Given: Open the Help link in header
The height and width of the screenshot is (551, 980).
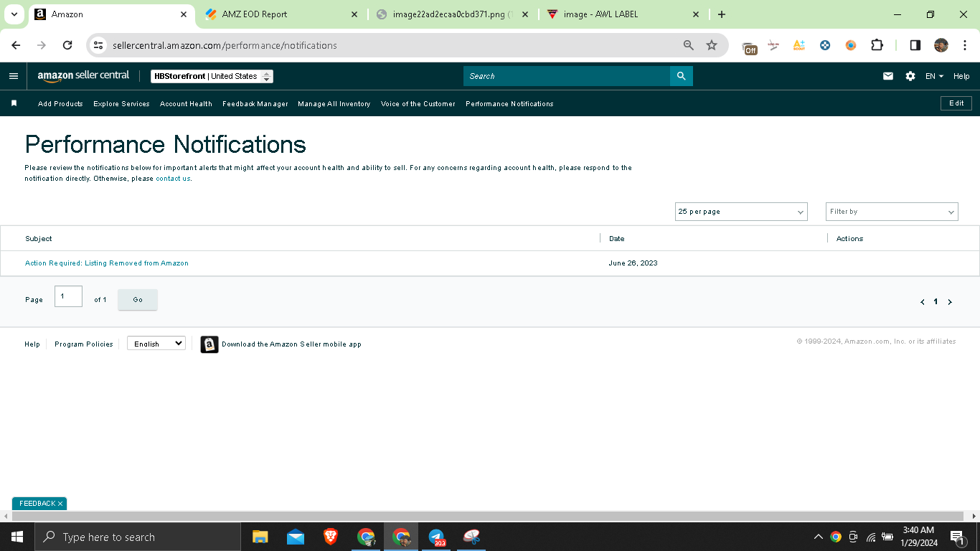Looking at the screenshot, I should pyautogui.click(x=961, y=76).
